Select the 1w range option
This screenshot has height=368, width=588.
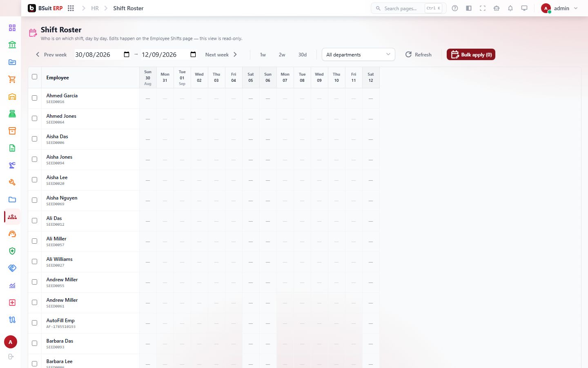point(263,55)
